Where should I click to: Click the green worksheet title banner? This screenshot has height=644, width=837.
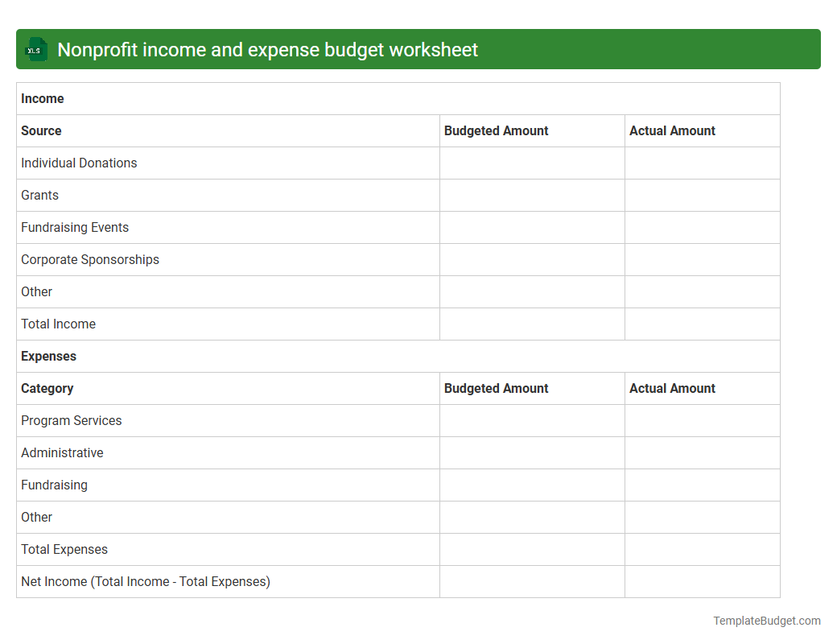click(418, 49)
